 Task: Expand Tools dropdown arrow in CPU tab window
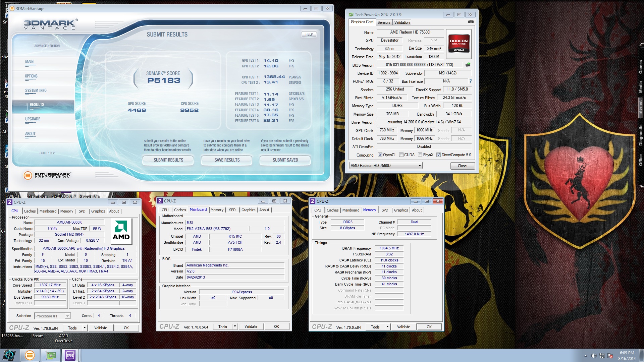point(85,328)
